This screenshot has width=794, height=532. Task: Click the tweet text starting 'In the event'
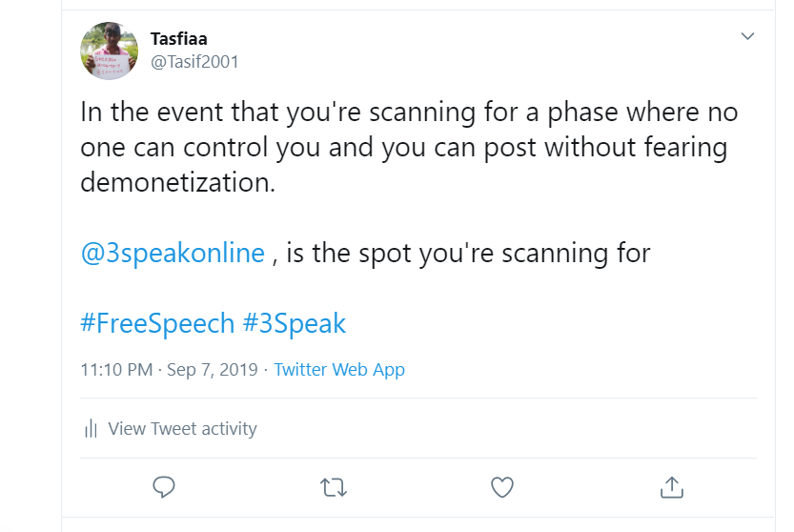409,147
